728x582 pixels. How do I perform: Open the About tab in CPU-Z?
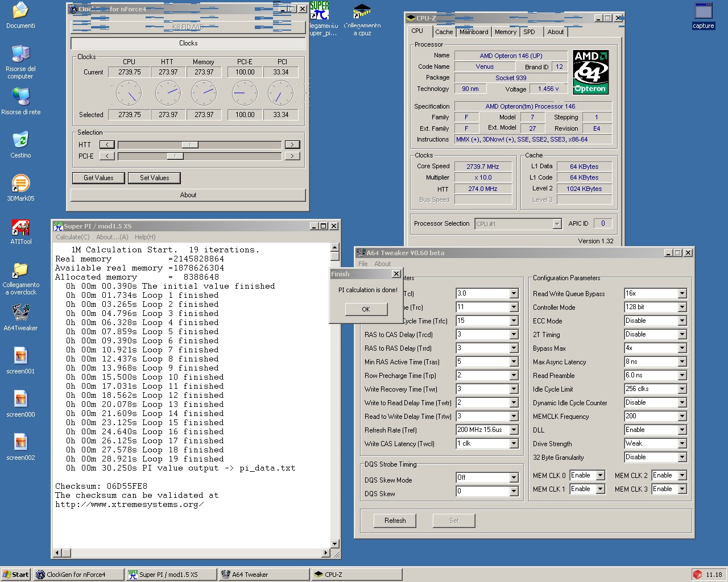click(556, 32)
